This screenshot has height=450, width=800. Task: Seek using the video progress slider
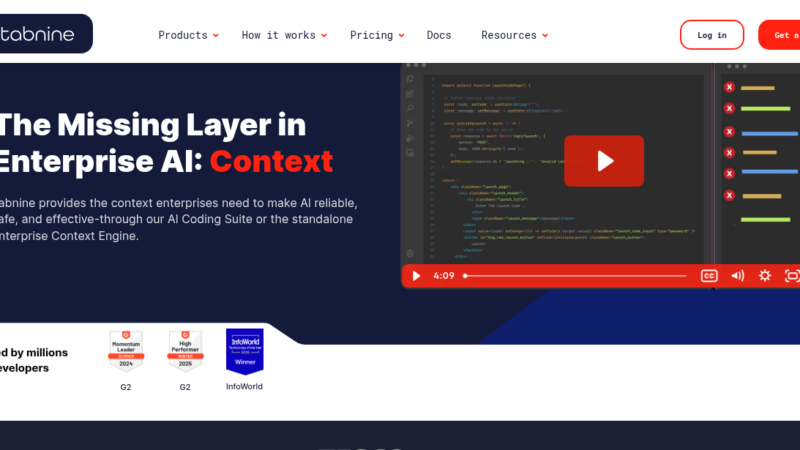tap(575, 276)
